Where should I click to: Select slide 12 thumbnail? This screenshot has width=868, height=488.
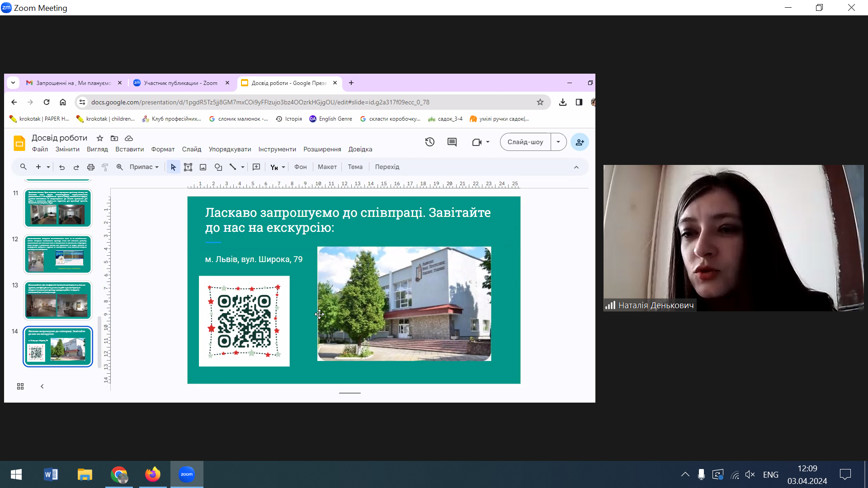point(58,254)
